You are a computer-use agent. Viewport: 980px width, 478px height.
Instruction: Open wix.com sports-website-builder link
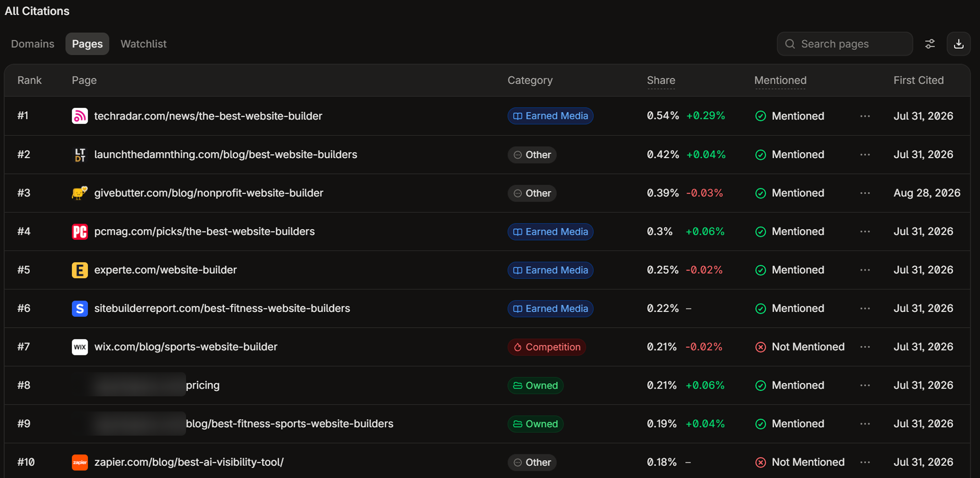point(186,347)
